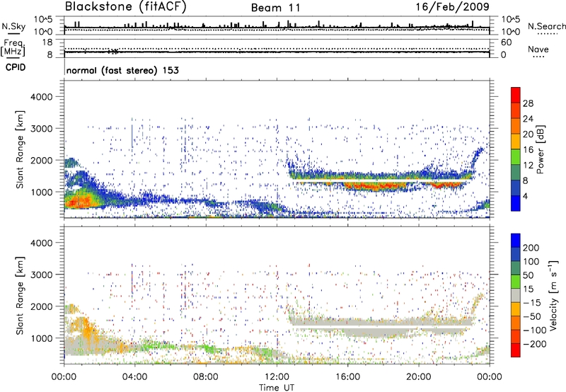
Task: Click the 'Nave' legend label
Action: click(x=538, y=50)
